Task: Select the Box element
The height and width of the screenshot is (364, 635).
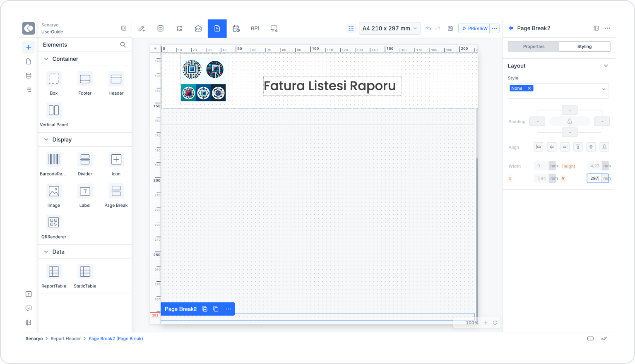Action: (x=54, y=83)
